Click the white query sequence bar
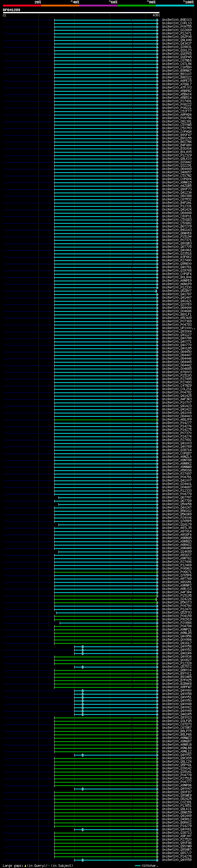 (81, 13)
